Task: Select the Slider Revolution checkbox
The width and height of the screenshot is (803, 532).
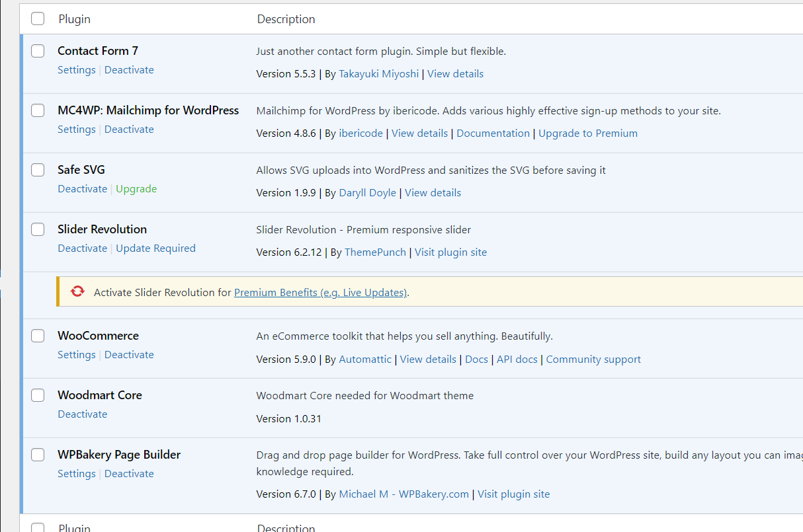Action: tap(38, 229)
